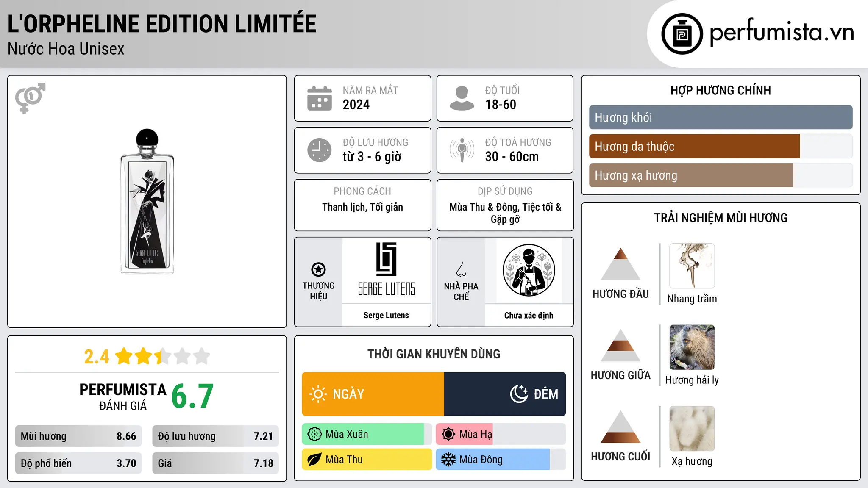
Task: Click the age range 18-60
Action: (x=501, y=105)
